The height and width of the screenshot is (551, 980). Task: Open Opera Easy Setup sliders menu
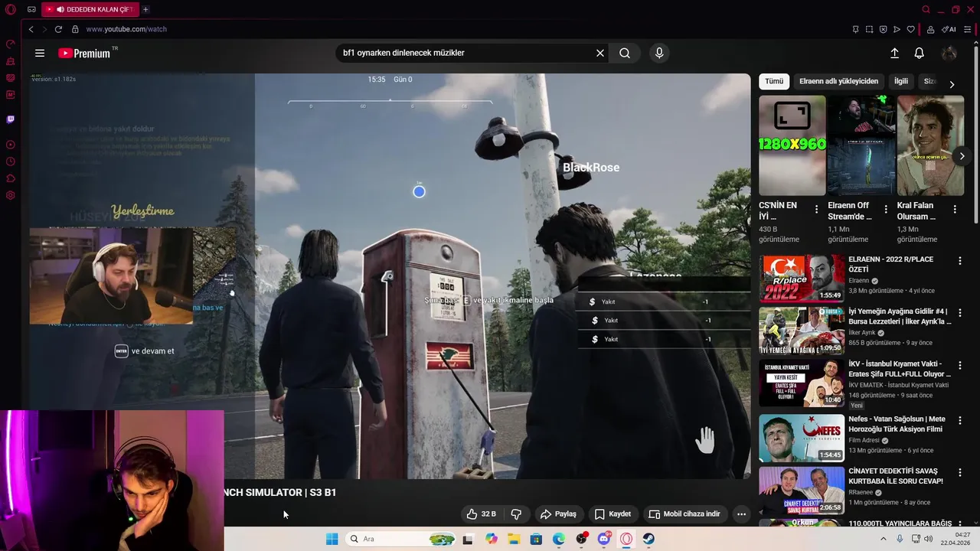969,29
